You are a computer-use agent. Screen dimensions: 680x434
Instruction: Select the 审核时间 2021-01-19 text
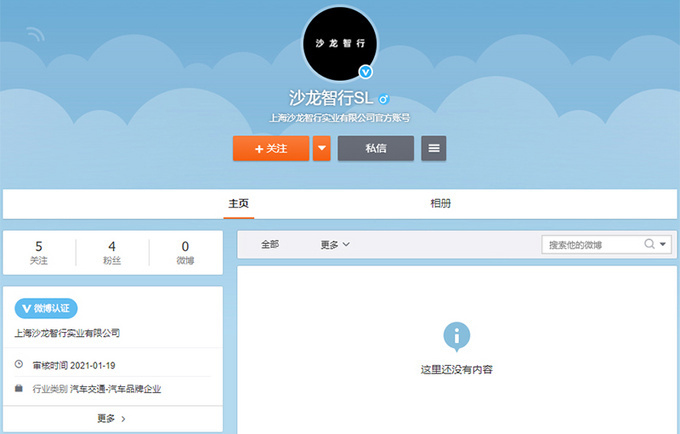[x=74, y=365]
